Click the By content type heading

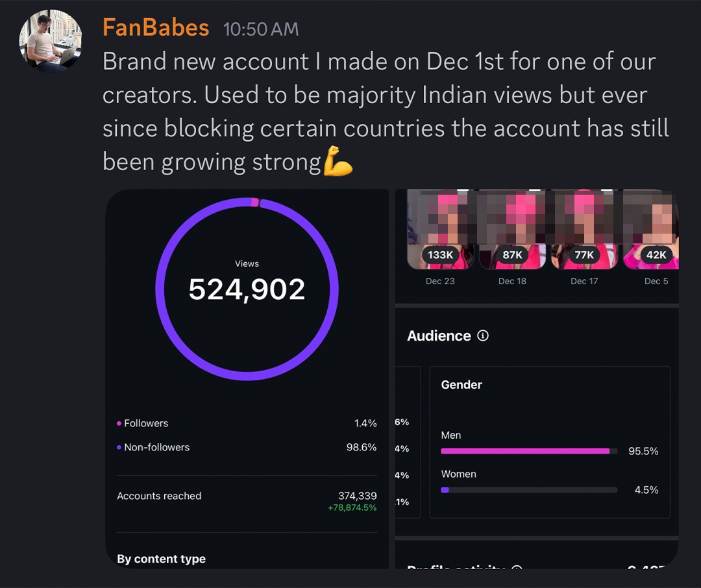(161, 559)
